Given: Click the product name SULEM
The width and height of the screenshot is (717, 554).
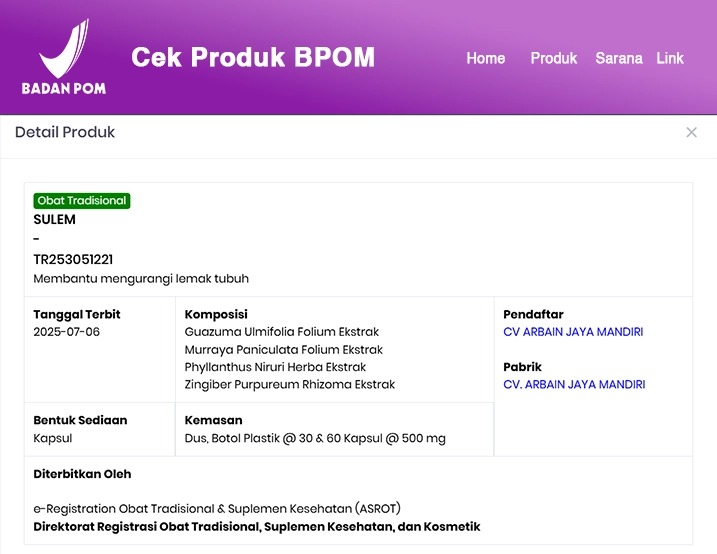Looking at the screenshot, I should click(54, 219).
